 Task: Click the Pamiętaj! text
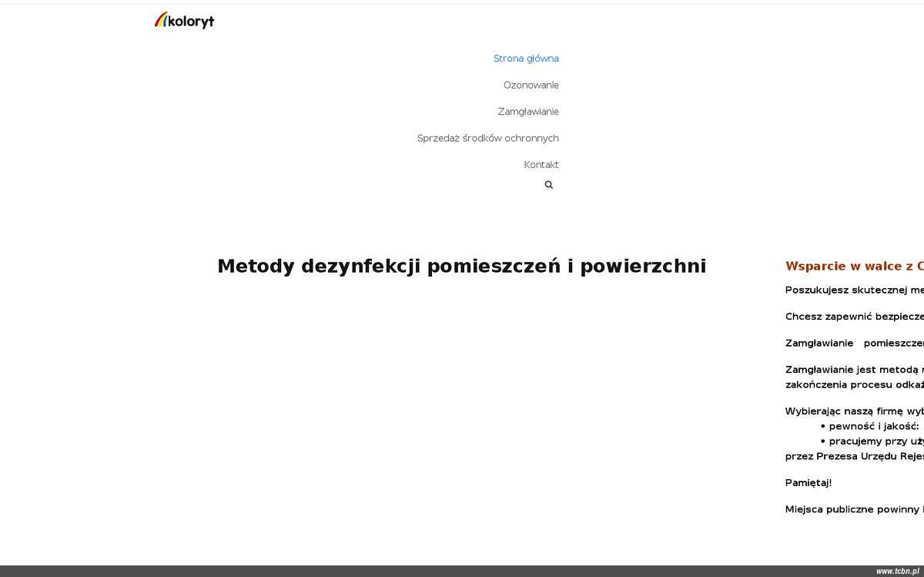click(x=808, y=483)
